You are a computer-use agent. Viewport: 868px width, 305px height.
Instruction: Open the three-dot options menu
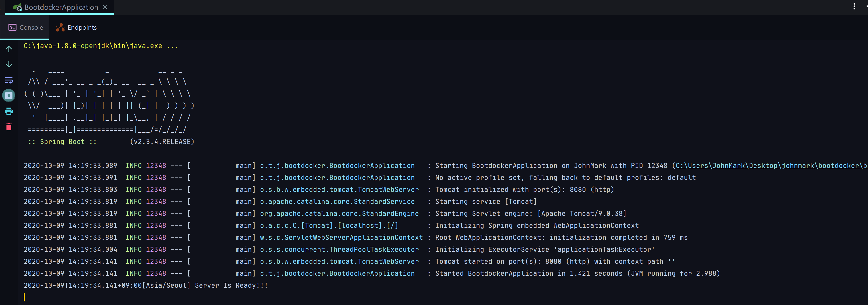pyautogui.click(x=854, y=6)
